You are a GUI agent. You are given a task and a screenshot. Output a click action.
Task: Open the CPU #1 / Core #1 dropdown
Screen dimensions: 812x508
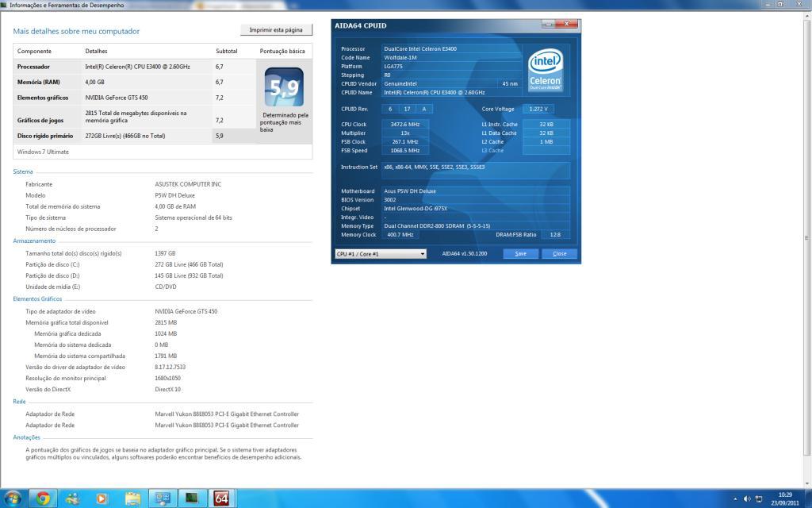(381, 253)
